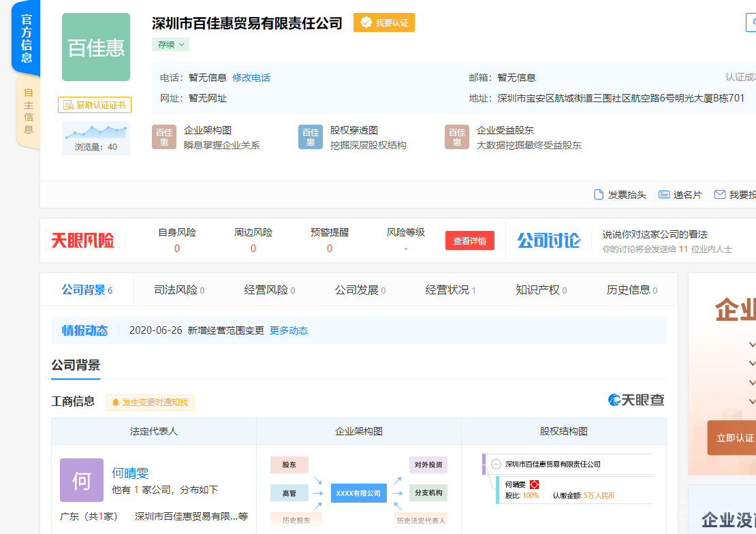This screenshot has width=756, height=534.
Task: Expand the 存续 status dropdown
Action: coord(170,44)
